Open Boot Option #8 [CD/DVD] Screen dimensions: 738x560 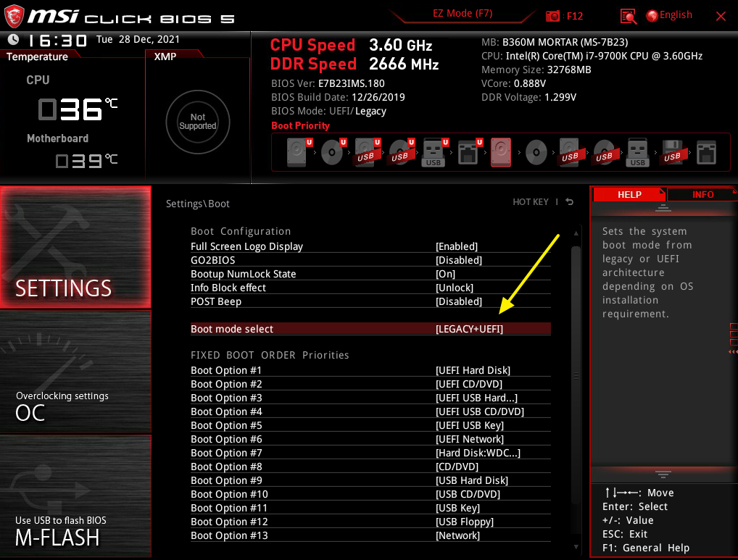[370, 467]
